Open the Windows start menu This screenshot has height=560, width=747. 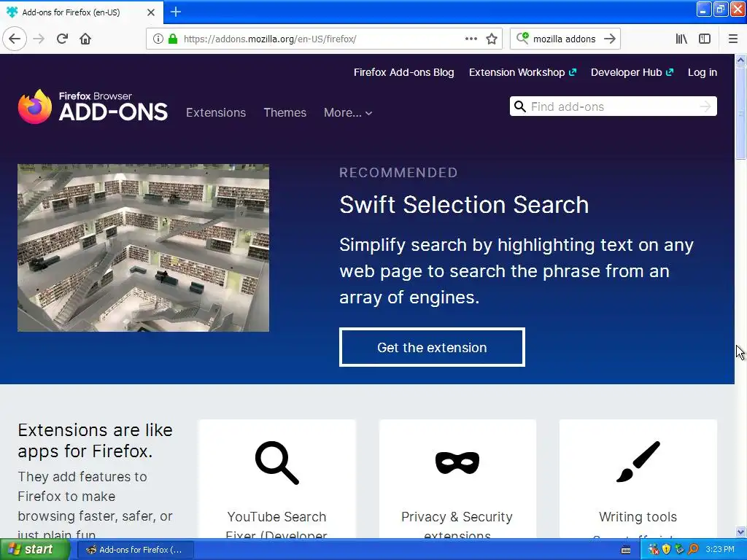pyautogui.click(x=34, y=550)
